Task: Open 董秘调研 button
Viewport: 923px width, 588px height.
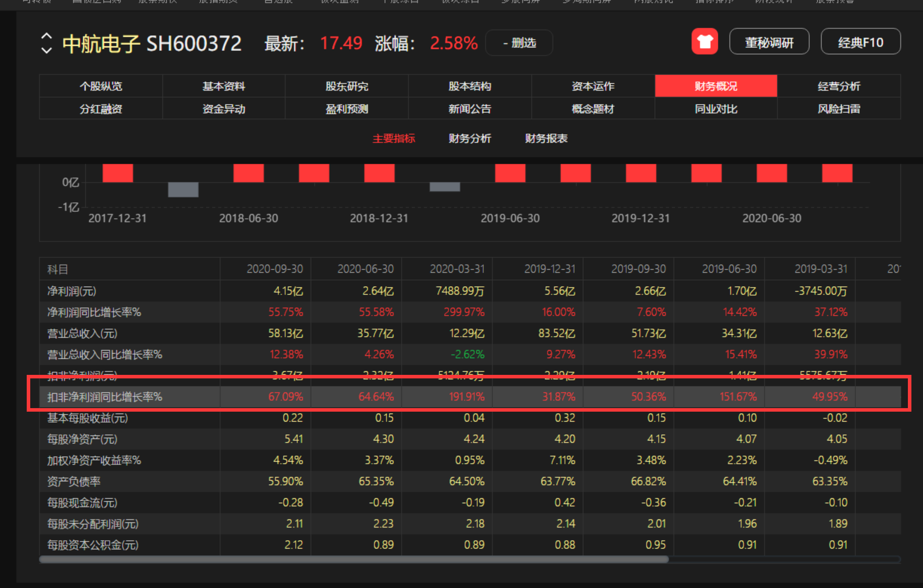Action: point(769,42)
